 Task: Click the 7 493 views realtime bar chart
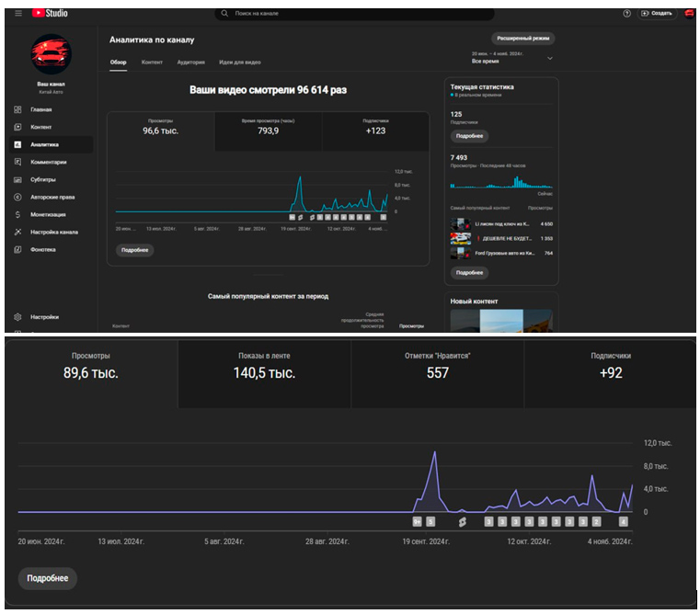click(x=501, y=182)
